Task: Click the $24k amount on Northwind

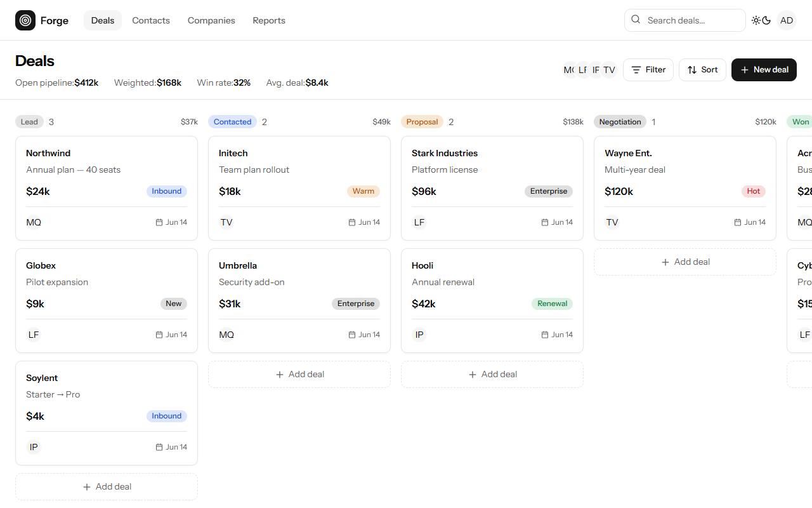Action: (38, 191)
